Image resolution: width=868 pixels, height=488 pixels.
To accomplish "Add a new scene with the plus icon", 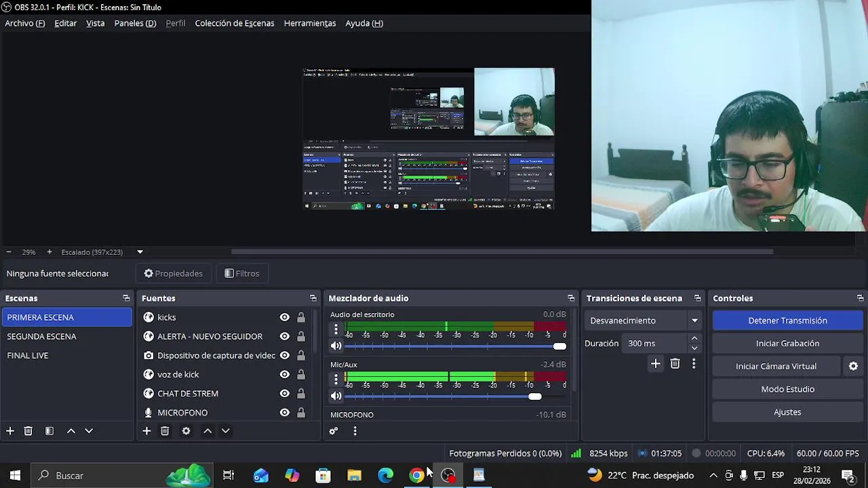I will 10,431.
